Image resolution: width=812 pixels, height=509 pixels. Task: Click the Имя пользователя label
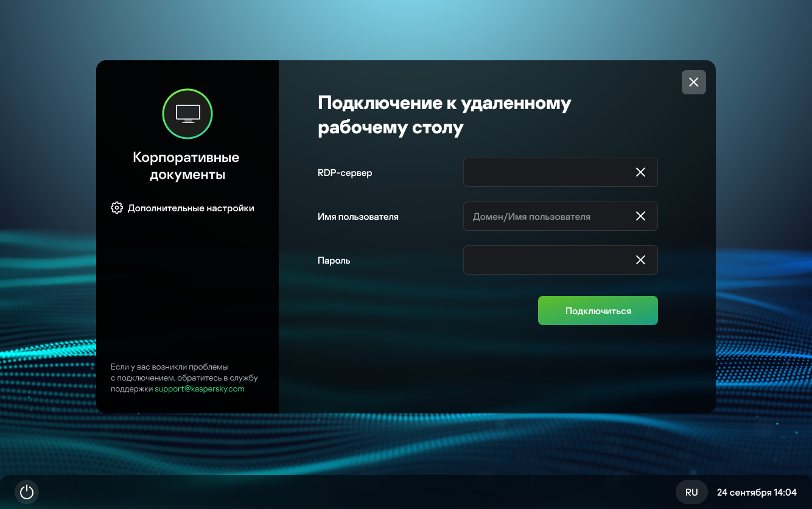click(x=358, y=217)
